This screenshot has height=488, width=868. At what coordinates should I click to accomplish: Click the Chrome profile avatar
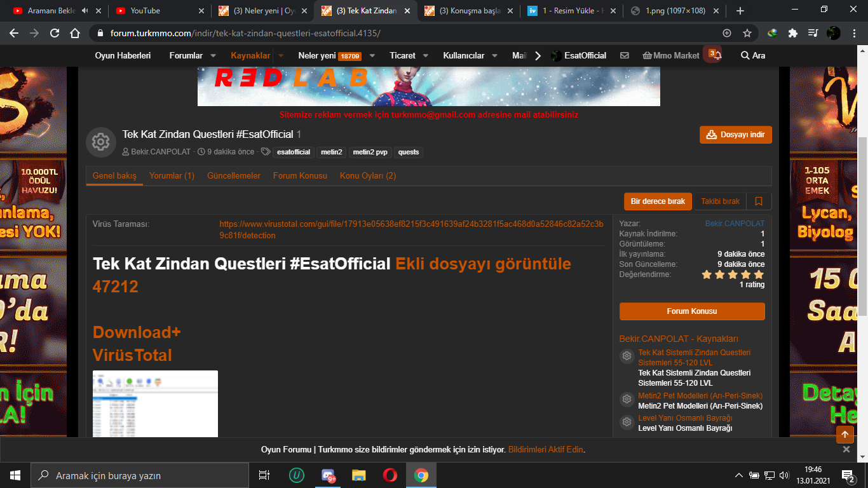point(834,33)
